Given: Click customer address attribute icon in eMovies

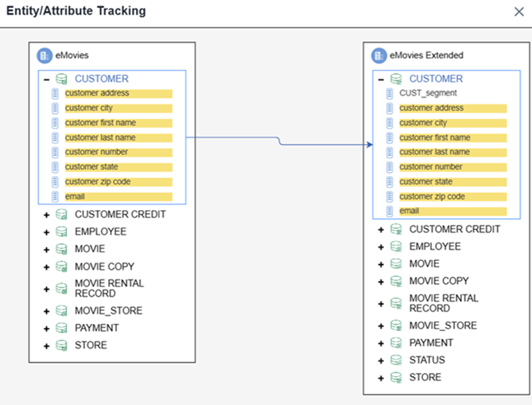Looking at the screenshot, I should (55, 93).
